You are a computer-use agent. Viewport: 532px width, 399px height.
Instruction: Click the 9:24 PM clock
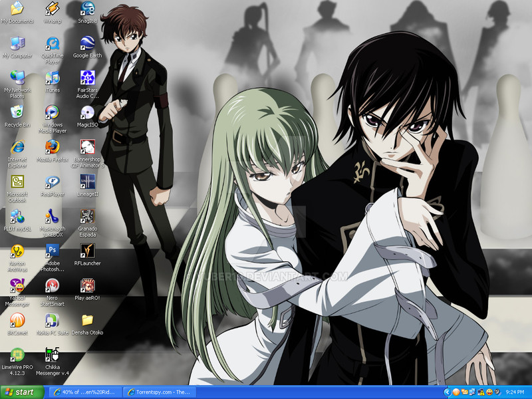pyautogui.click(x=515, y=392)
